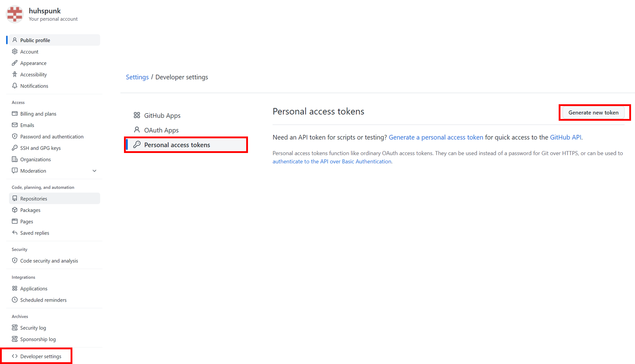
Task: Click the Organizations building icon
Action: 15,159
